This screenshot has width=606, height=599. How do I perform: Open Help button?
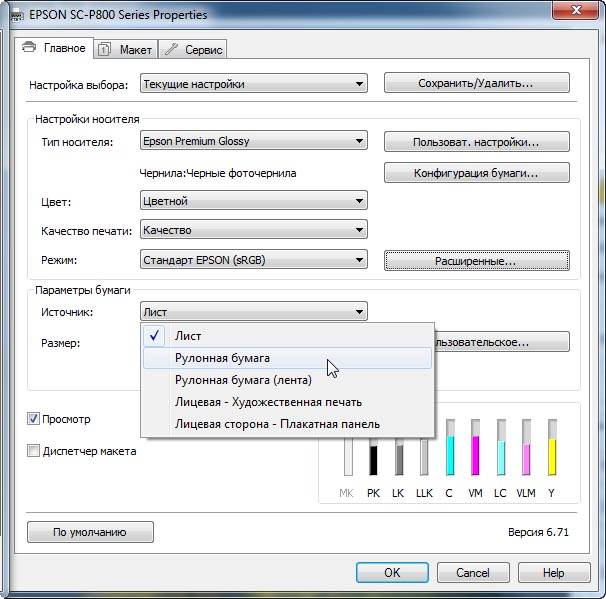[x=554, y=572]
